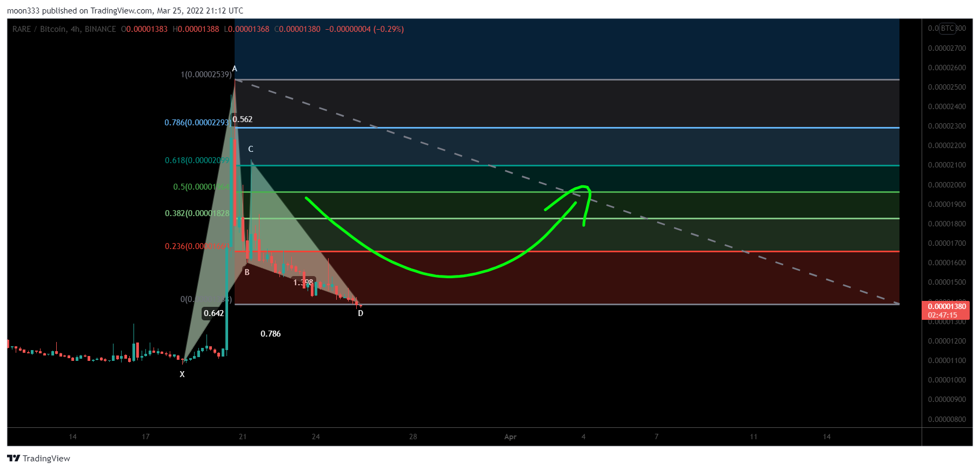980x470 pixels.
Task: Select the 0.5 Fibonacci level label
Action: pyautogui.click(x=201, y=187)
